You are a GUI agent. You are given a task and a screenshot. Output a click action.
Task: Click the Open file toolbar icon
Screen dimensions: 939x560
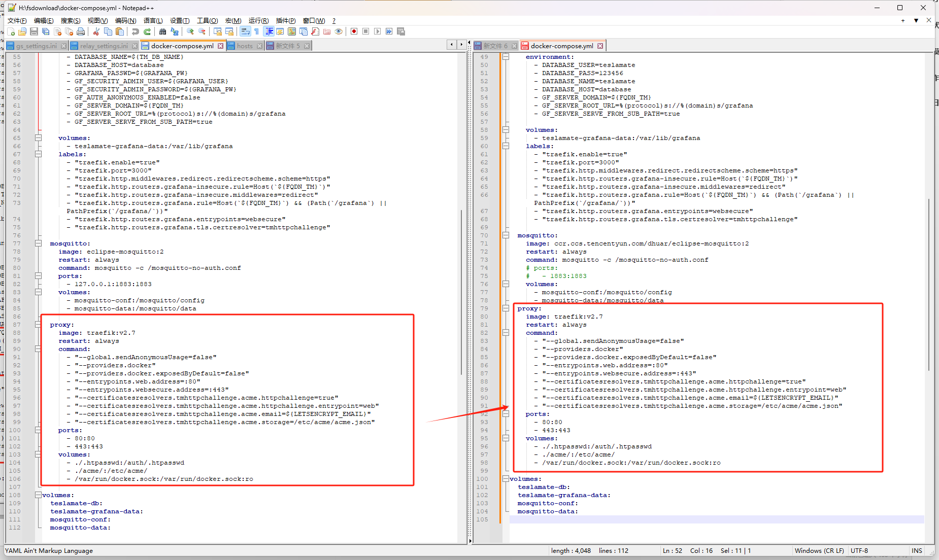tap(22, 31)
